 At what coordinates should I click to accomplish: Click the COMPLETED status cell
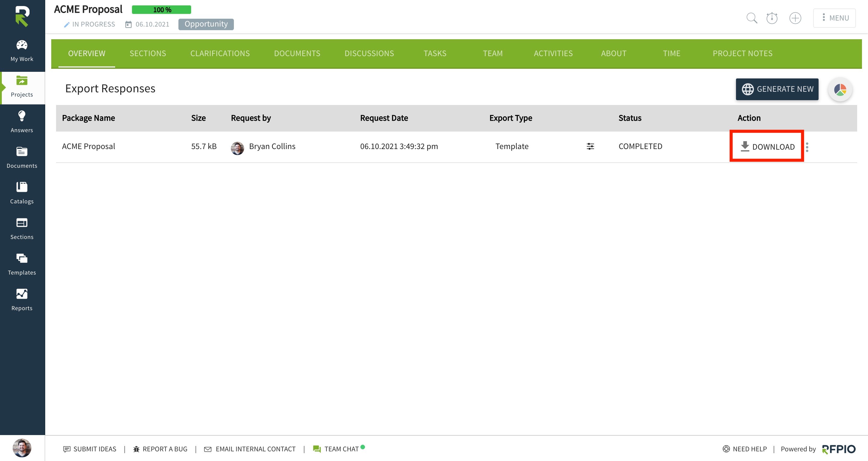640,146
